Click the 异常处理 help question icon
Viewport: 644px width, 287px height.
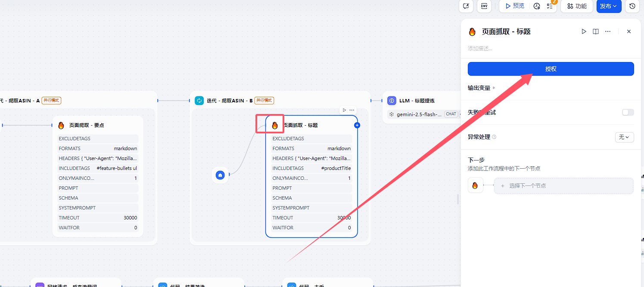494,137
